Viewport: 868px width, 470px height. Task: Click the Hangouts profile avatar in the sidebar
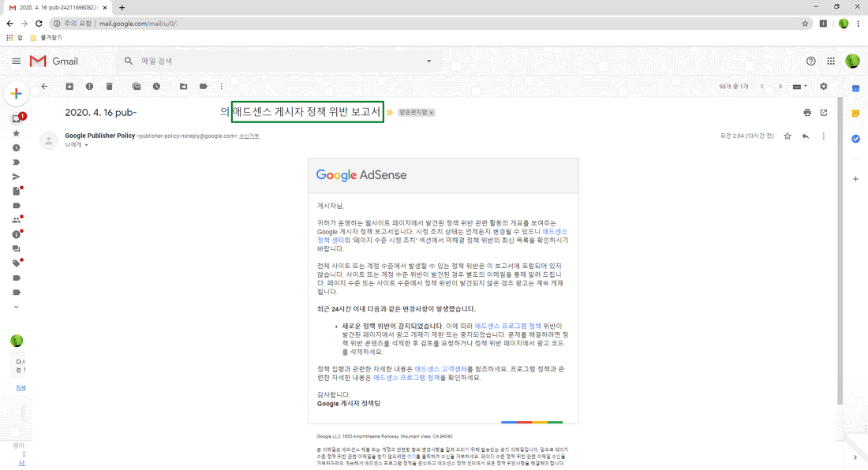(17, 341)
